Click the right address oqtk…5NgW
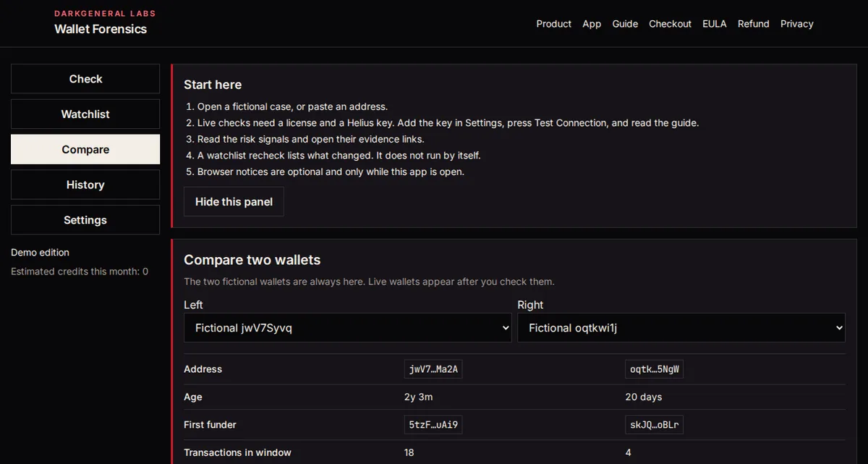 (655, 369)
